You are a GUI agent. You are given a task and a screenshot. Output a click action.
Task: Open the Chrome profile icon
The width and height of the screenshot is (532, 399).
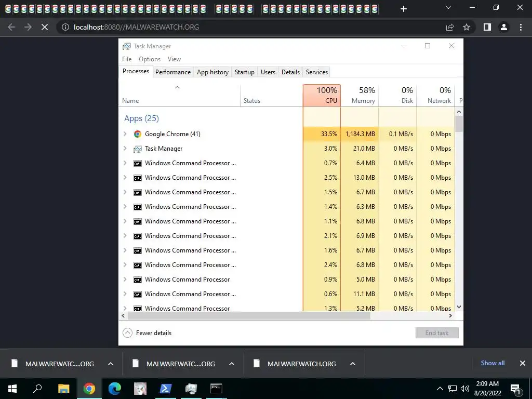point(504,27)
